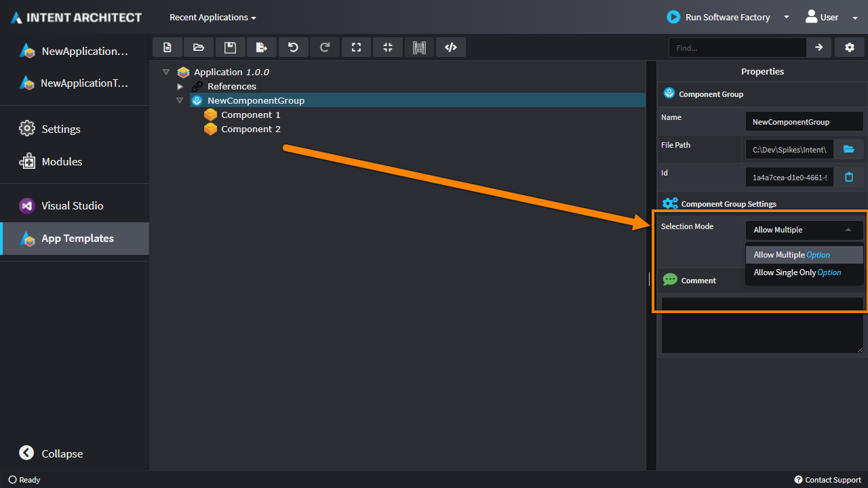Go to the Modules section
The height and width of the screenshot is (488, 868).
pyautogui.click(x=62, y=162)
